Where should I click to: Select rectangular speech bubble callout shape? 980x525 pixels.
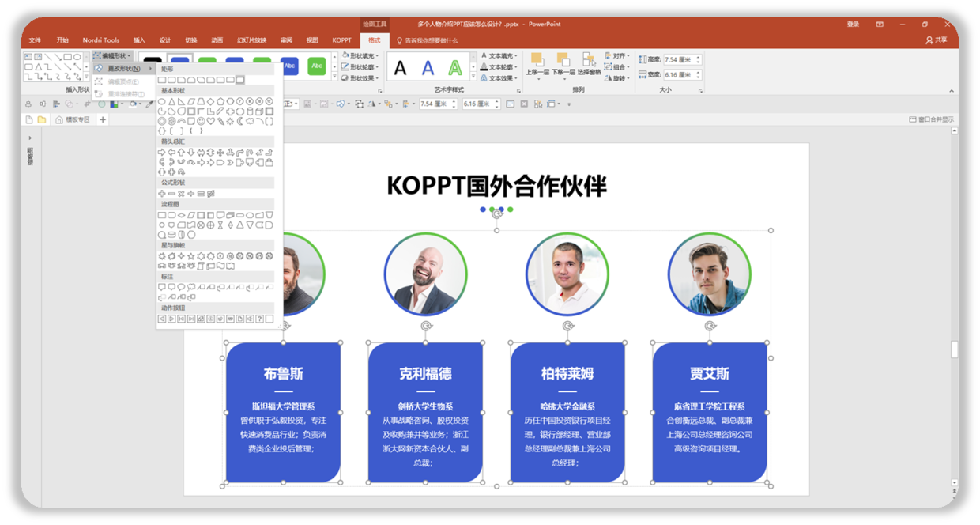click(x=162, y=287)
